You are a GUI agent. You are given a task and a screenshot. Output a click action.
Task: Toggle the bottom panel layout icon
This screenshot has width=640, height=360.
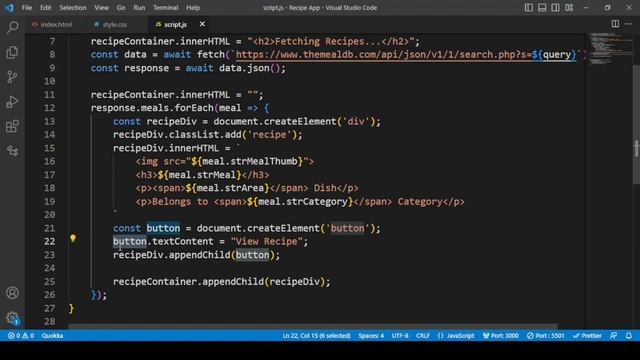tap(542, 7)
